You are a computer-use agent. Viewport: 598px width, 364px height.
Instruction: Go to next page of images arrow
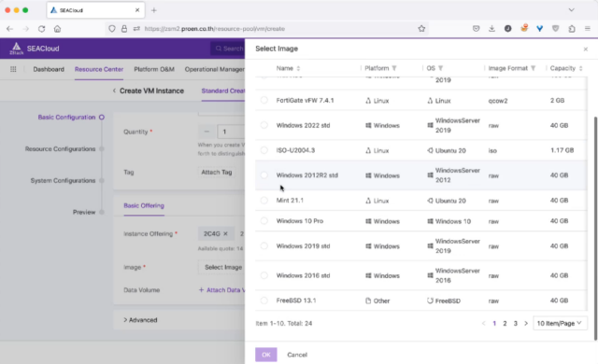tap(526, 323)
